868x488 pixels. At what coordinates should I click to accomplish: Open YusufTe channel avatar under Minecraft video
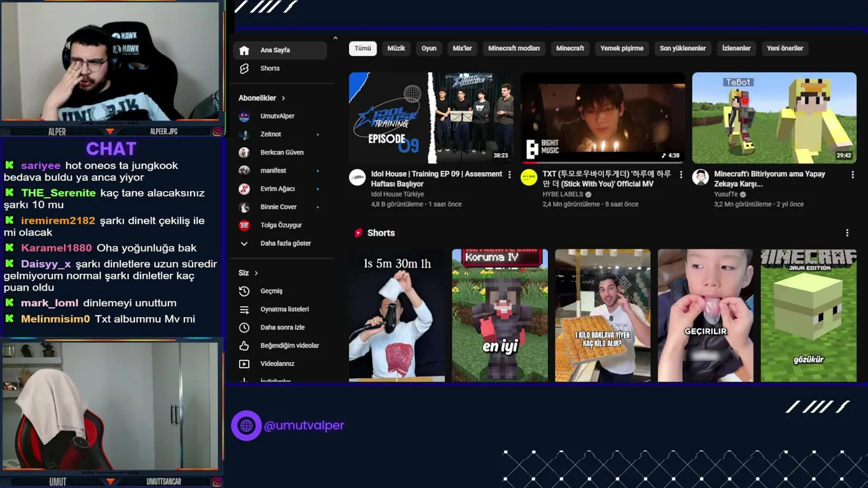[701, 178]
